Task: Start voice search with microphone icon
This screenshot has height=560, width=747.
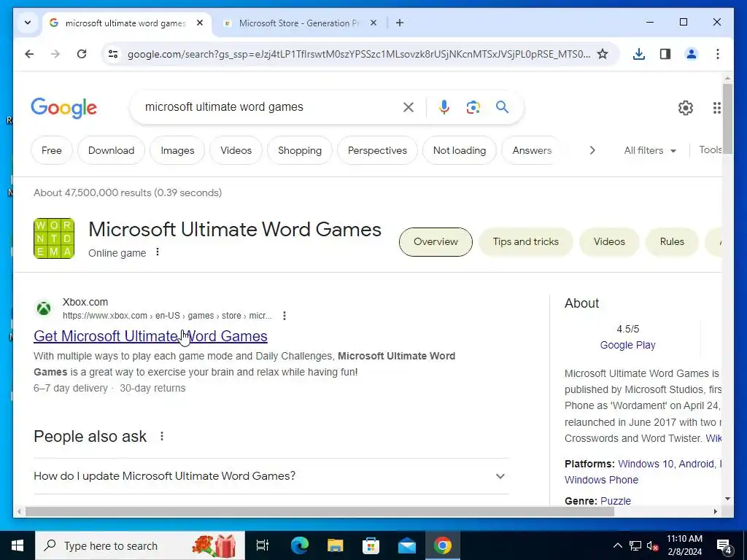Action: pyautogui.click(x=444, y=107)
